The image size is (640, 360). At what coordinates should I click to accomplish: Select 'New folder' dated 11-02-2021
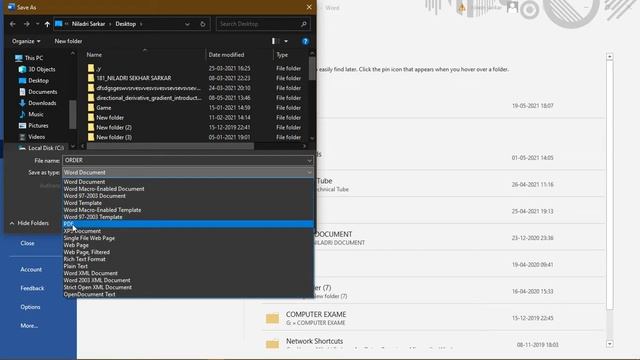point(110,118)
